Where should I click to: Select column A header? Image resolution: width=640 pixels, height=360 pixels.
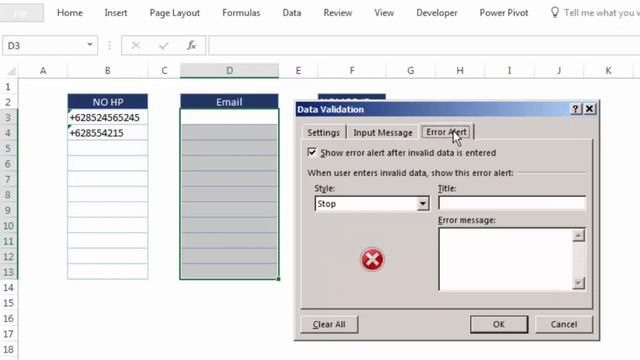[43, 71]
